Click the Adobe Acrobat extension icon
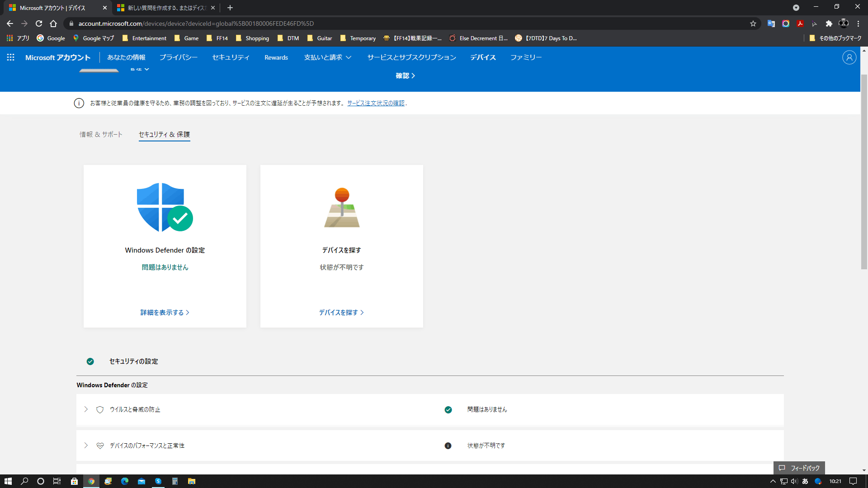The width and height of the screenshot is (868, 488). [800, 23]
